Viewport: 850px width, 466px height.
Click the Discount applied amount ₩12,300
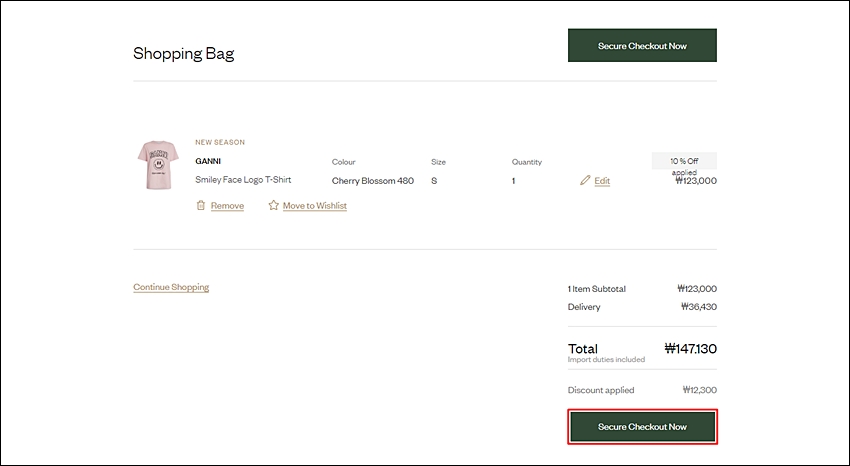[x=700, y=390]
